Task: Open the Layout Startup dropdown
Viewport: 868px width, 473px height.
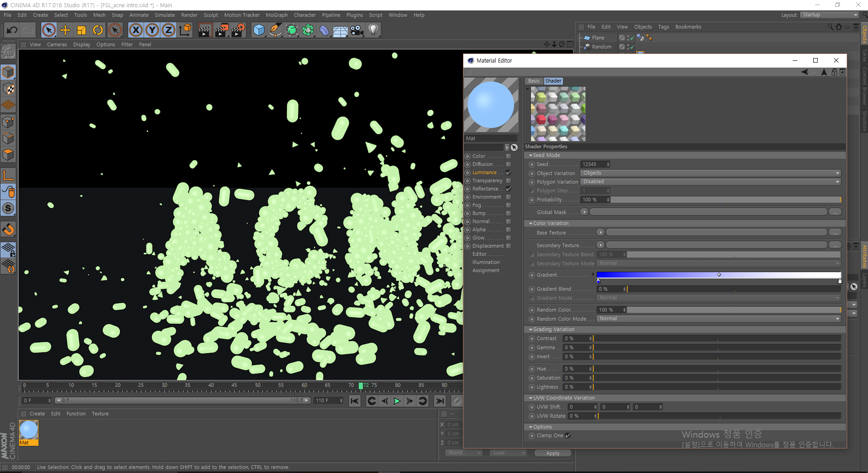Action: (x=830, y=15)
